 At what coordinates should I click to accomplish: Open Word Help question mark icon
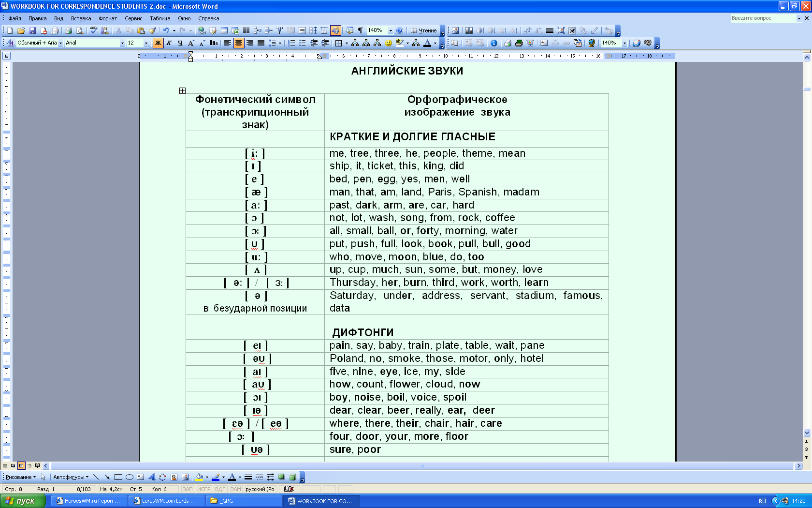tap(400, 30)
